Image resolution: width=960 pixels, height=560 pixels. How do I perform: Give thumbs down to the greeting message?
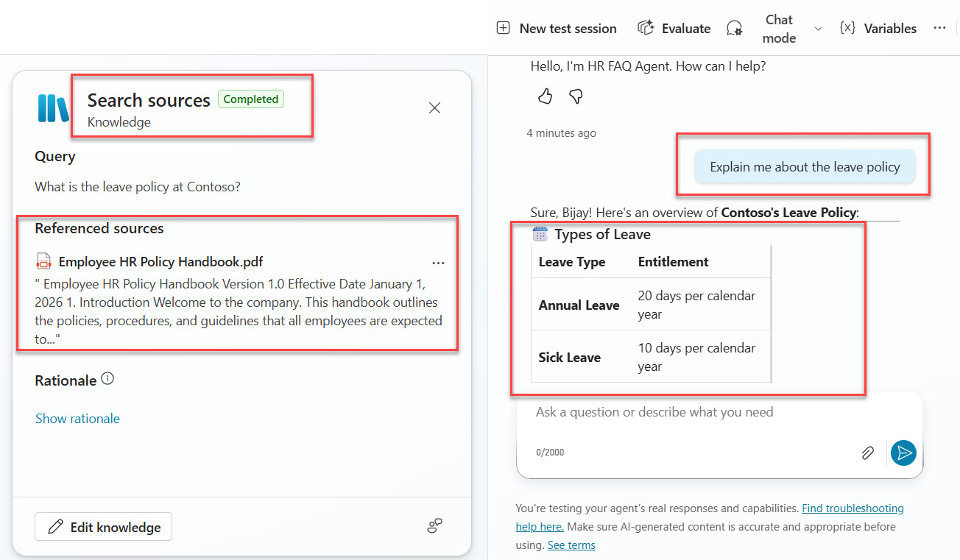click(576, 96)
